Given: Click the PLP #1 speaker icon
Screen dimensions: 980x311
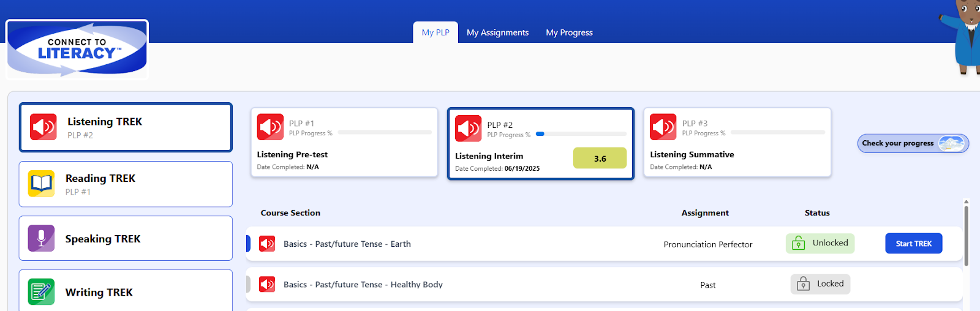Looking at the screenshot, I should point(270,127).
